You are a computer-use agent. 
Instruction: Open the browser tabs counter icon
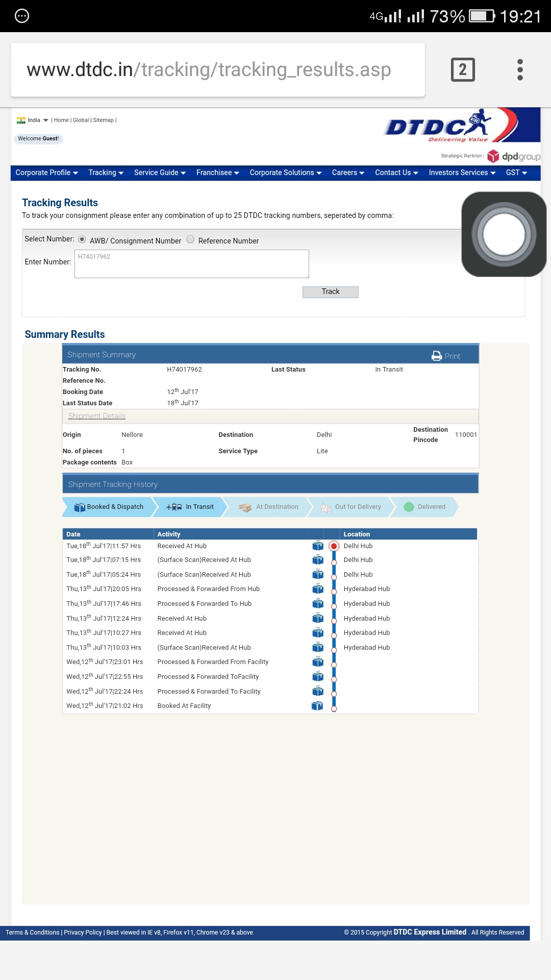[x=463, y=69]
